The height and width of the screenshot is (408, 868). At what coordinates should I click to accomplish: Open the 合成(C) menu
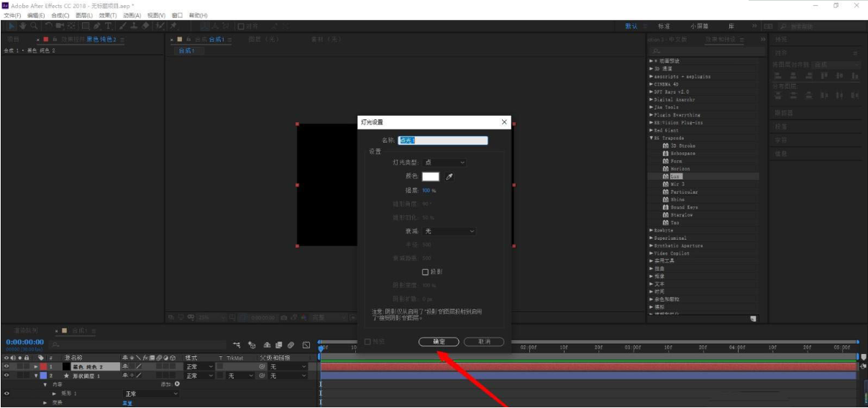[60, 15]
